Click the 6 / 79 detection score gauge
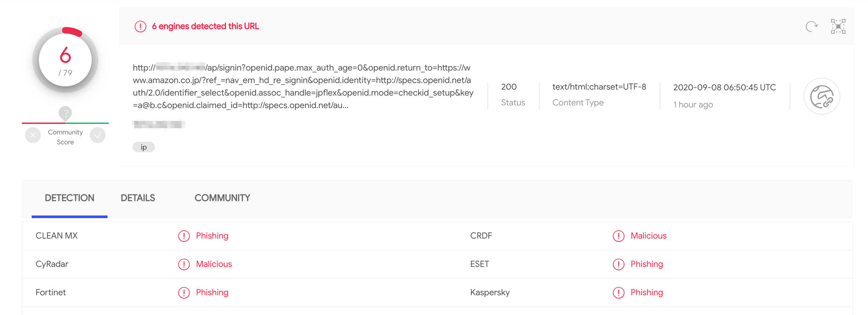This screenshot has height=315, width=868. [x=65, y=60]
